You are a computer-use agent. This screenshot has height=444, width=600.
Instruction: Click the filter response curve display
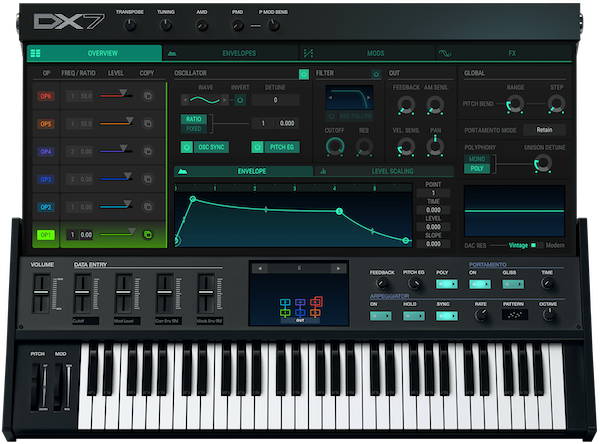click(349, 98)
